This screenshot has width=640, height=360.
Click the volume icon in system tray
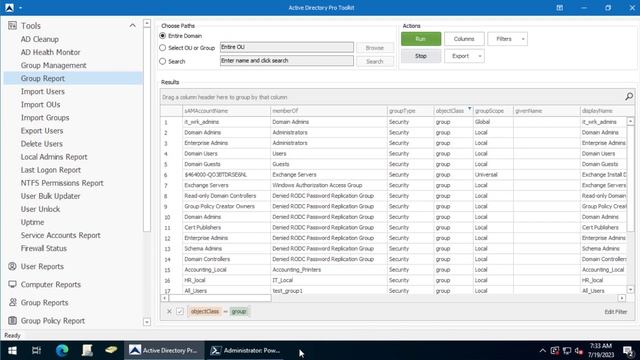coord(579,351)
